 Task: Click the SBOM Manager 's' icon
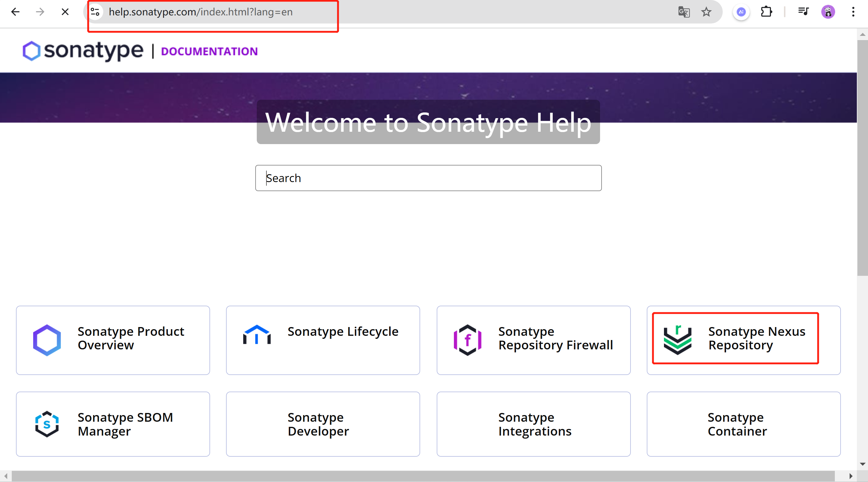click(x=47, y=424)
